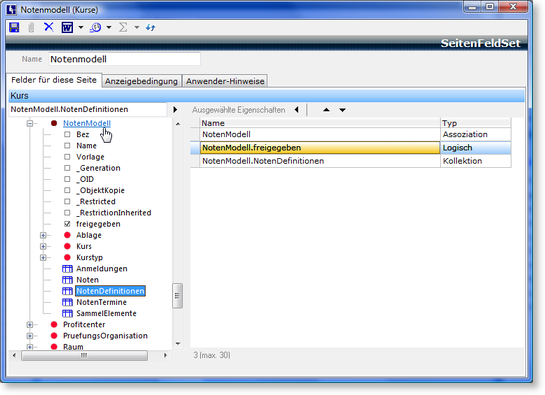Click the Sigma sum icon
The image size is (545, 395).
click(123, 27)
